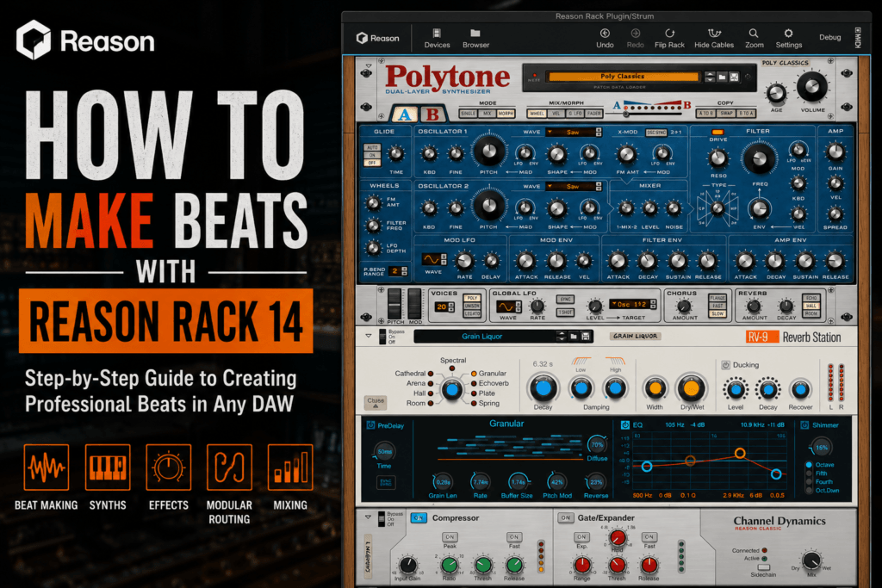The image size is (882, 588).
Task: Turn on the Compressor ON button
Action: pos(419,517)
